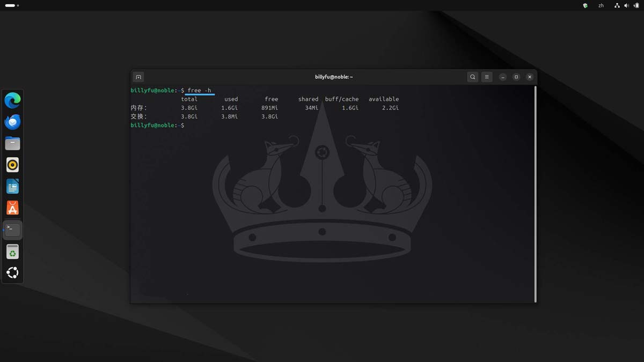
Task: Click the terminal's vertical scrollbar
Action: pos(535,193)
